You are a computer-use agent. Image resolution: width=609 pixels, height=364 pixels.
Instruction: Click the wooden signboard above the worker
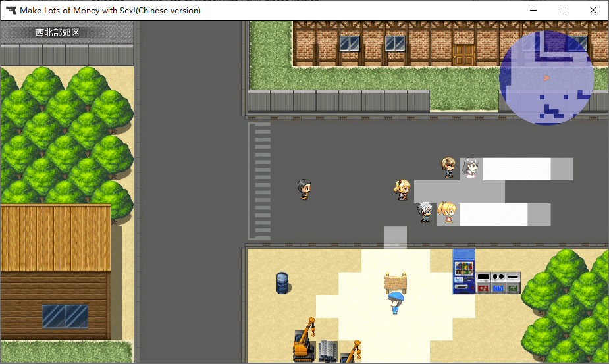[396, 282]
